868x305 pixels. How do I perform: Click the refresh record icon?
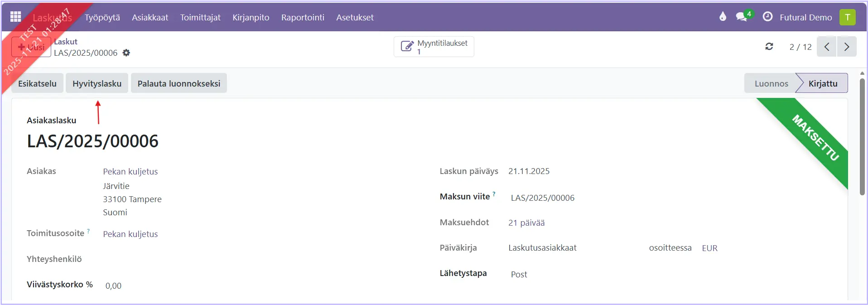[x=769, y=47]
